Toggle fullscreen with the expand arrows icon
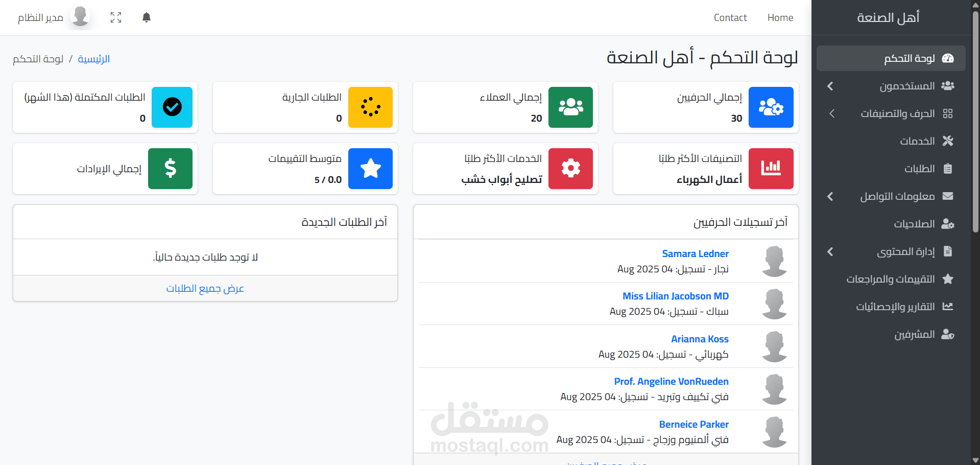Image resolution: width=980 pixels, height=465 pixels. [x=116, y=17]
